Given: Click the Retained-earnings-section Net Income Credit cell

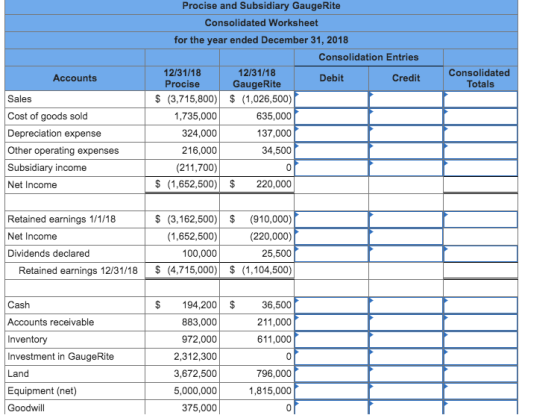Looking at the screenshot, I should tap(406, 237).
